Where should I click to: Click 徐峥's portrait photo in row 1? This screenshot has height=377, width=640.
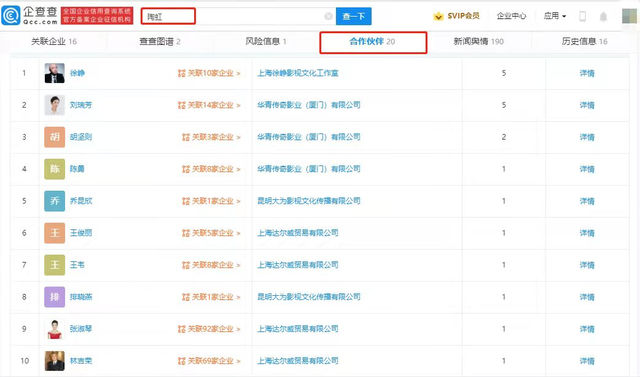point(55,73)
